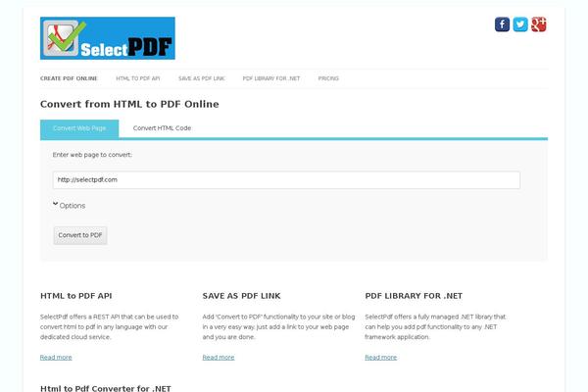
Task: Click the Convert to PDF button
Action: [80, 235]
